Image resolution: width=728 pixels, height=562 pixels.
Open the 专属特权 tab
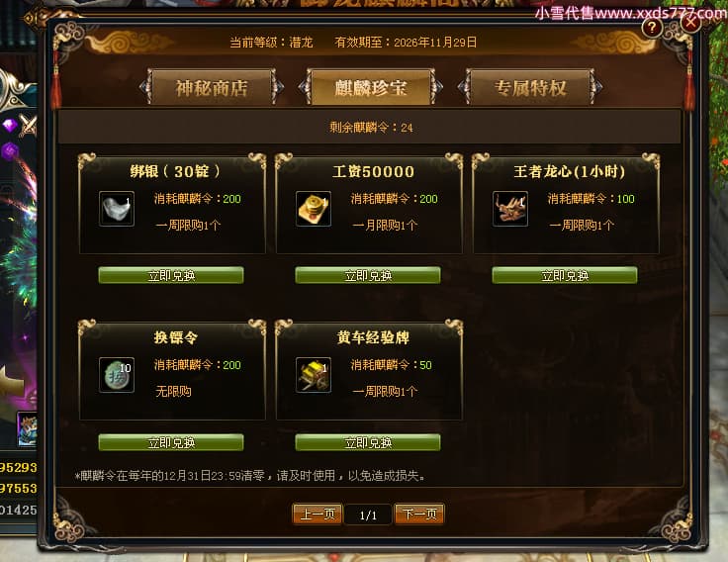(x=530, y=87)
